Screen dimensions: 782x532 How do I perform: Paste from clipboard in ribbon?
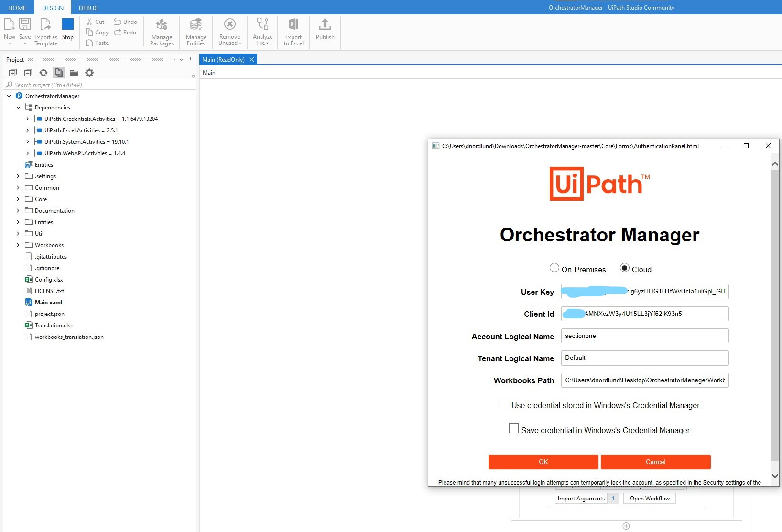pyautogui.click(x=98, y=43)
